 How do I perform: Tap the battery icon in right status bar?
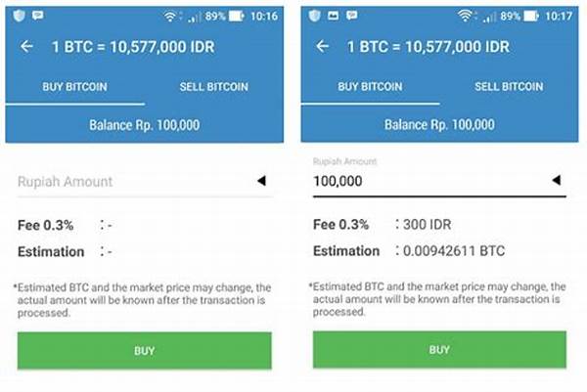(531, 16)
